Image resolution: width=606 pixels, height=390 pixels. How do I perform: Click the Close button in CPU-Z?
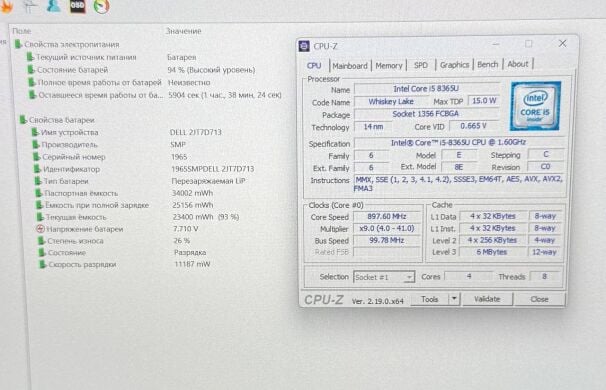[x=539, y=299]
